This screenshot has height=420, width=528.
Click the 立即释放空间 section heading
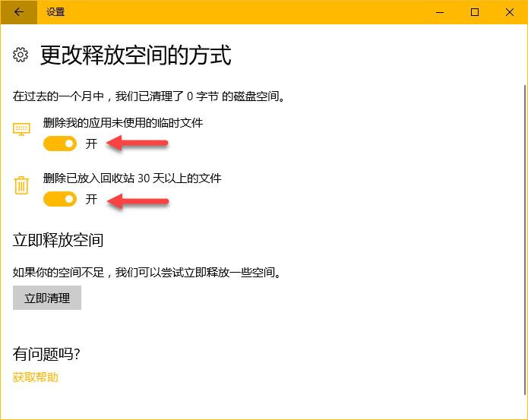[58, 240]
